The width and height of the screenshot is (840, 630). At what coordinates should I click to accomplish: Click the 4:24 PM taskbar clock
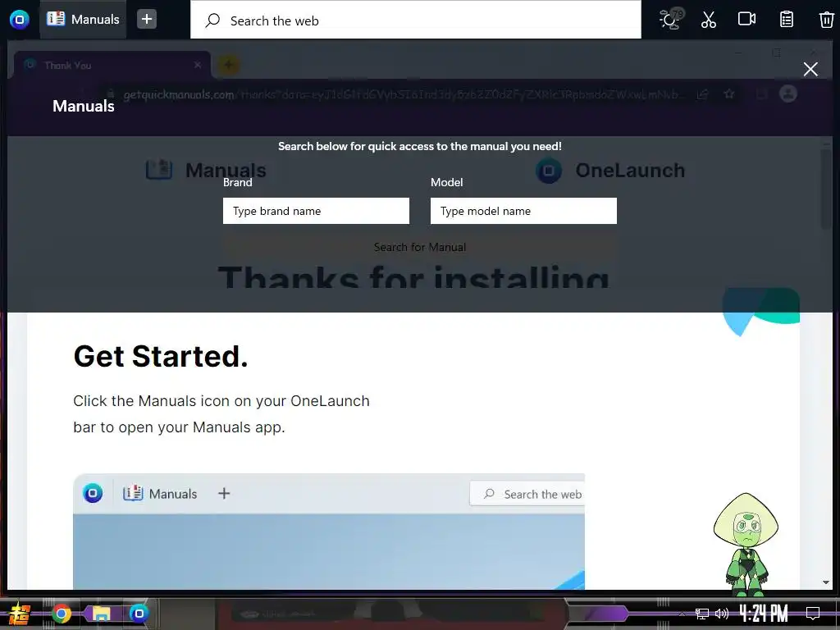(764, 614)
